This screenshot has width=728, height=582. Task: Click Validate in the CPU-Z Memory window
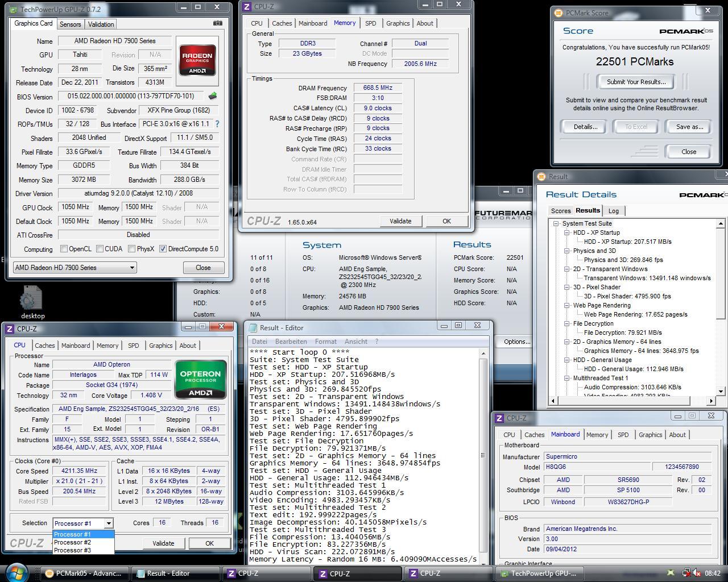click(400, 221)
